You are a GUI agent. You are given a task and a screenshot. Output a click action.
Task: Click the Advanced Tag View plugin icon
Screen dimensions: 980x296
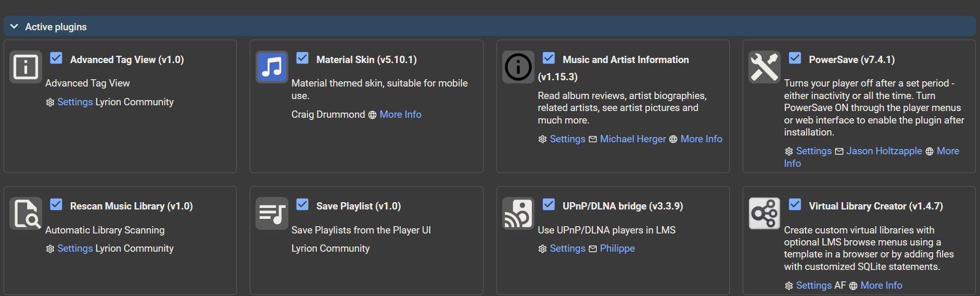[26, 67]
